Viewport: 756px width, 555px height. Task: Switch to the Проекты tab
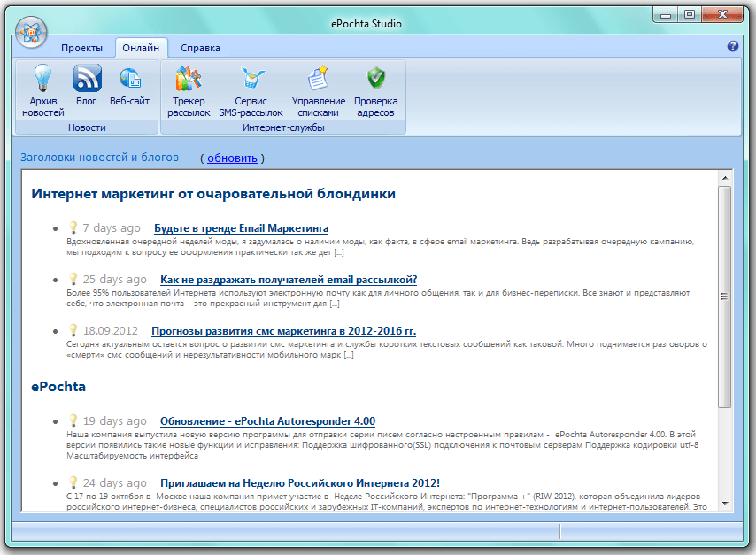click(82, 48)
